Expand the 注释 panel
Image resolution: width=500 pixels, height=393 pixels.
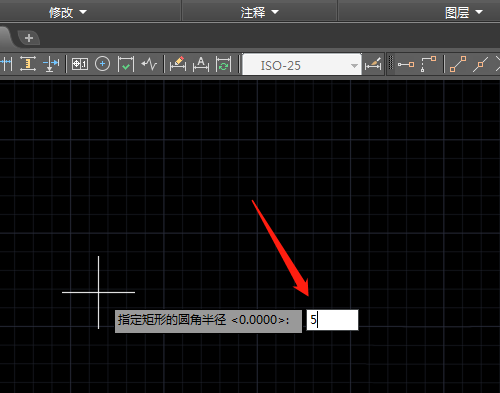[x=260, y=12]
